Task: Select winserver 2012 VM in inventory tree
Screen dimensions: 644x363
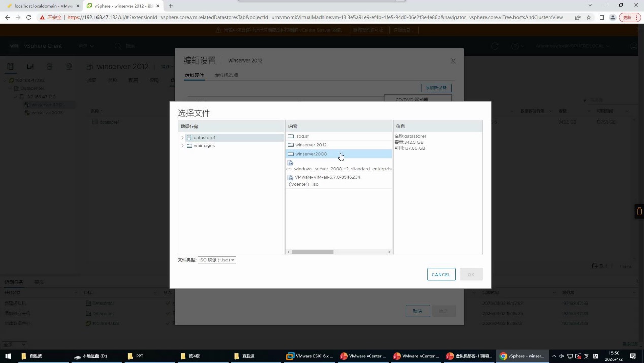Action: 47,105
